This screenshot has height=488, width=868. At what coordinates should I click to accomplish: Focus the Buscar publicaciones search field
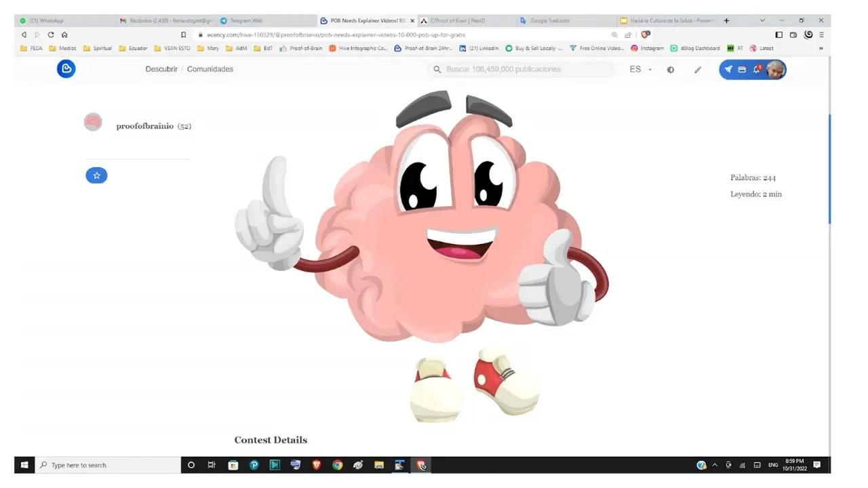(x=521, y=69)
